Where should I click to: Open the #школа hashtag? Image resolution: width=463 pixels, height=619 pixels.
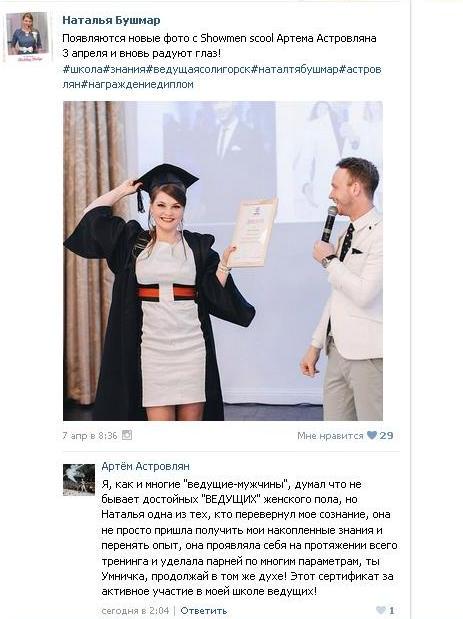coord(83,69)
